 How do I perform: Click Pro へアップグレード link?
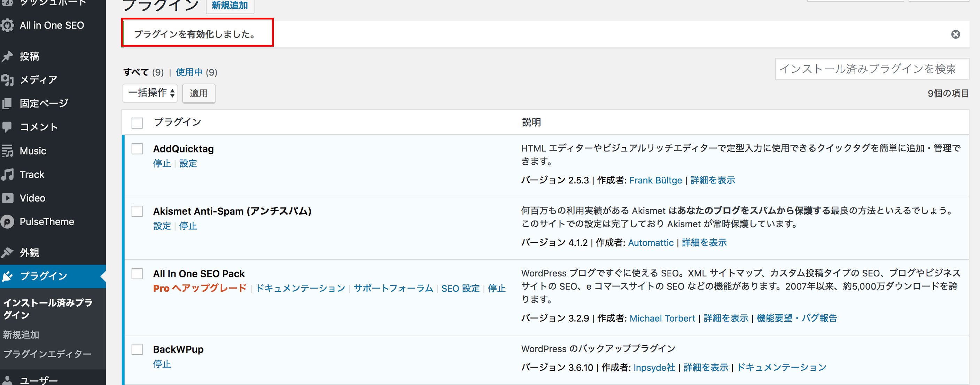[x=200, y=288]
